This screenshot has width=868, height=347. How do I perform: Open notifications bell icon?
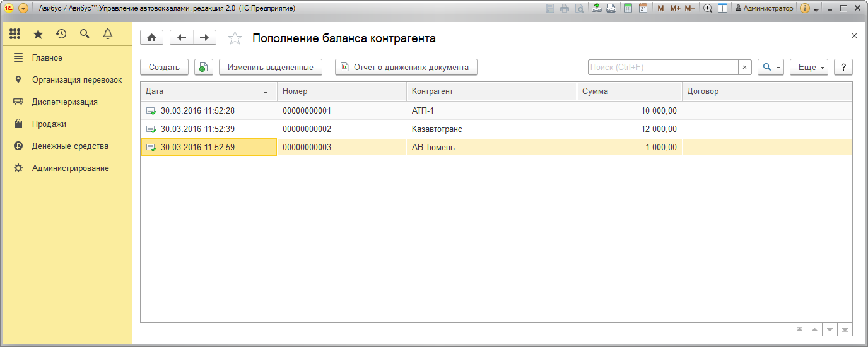(x=108, y=34)
